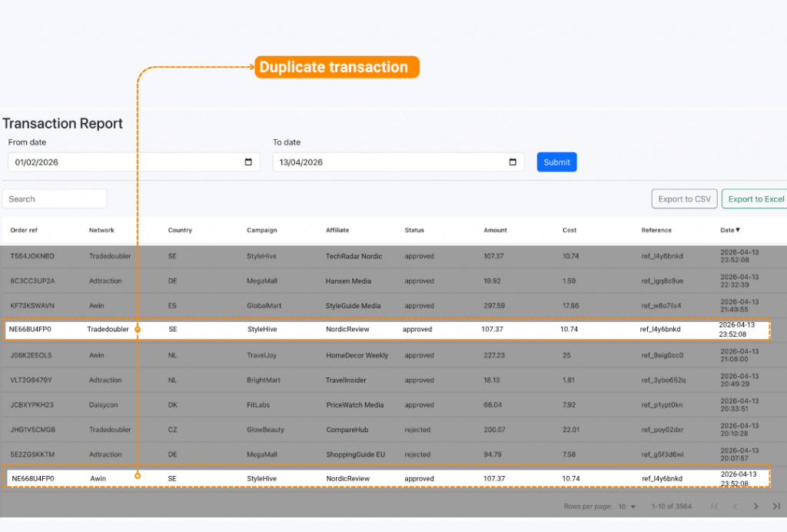Viewport: 787px width, 532px height.
Task: Click the Duplicate transaction orange label
Action: pyautogui.click(x=337, y=67)
